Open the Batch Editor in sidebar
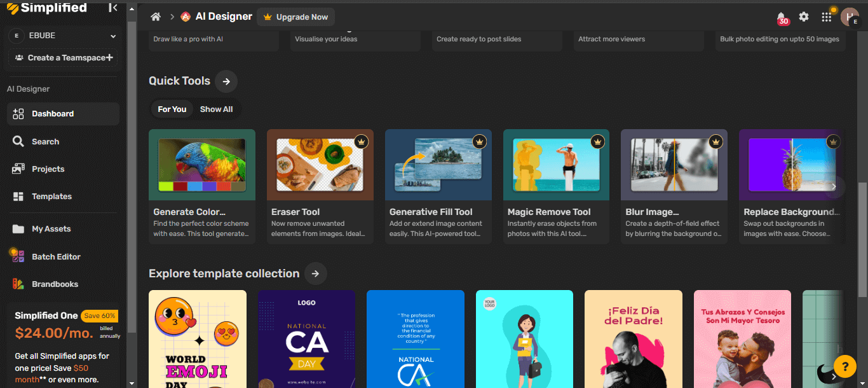Screen dimensions: 868x388 56,256
